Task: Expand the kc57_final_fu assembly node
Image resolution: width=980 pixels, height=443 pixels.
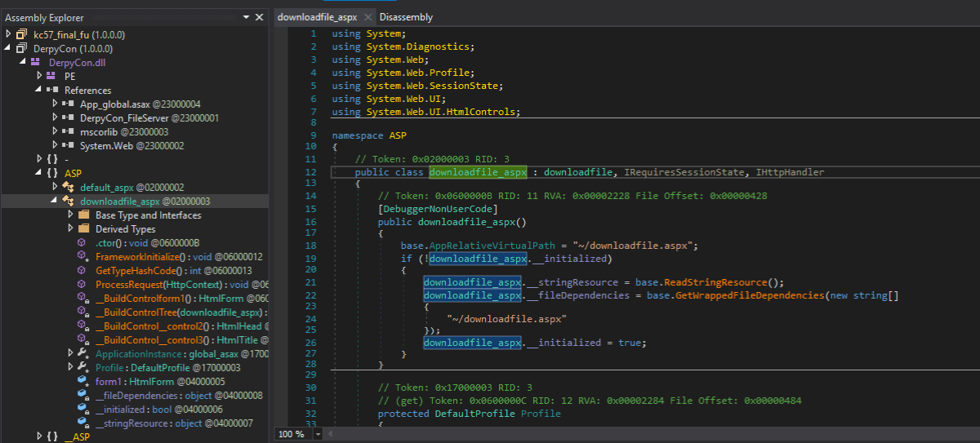Action: 8,34
